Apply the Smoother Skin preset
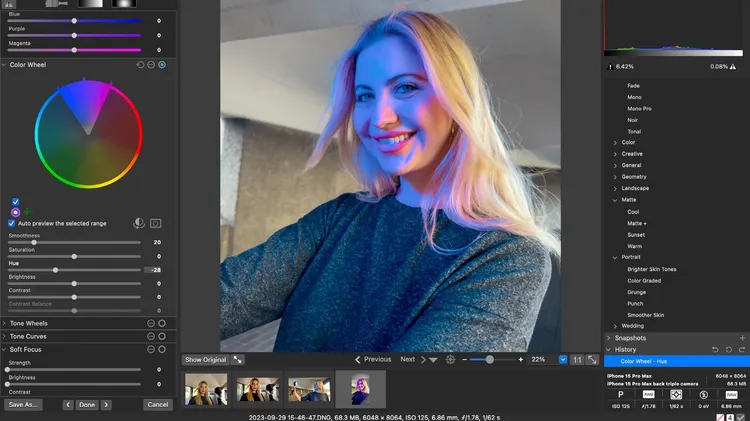Viewport: 750px width, 421px height. coord(646,315)
